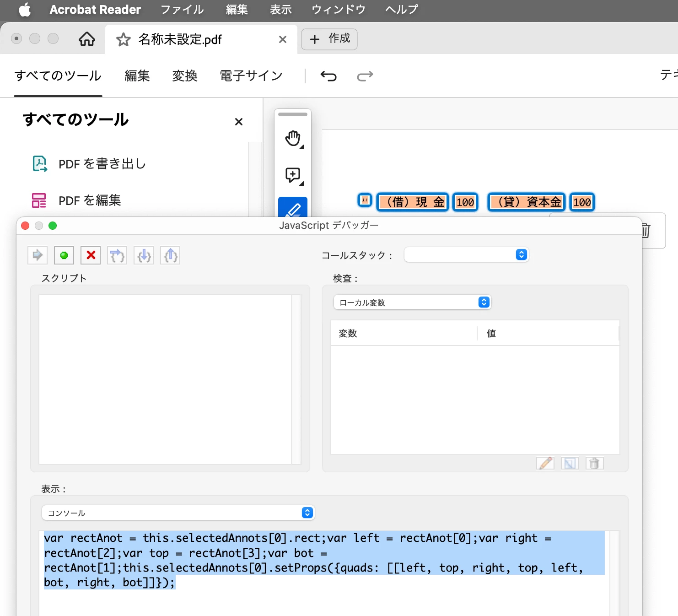
Task: Click the trash icon behind debugger window
Action: [646, 230]
